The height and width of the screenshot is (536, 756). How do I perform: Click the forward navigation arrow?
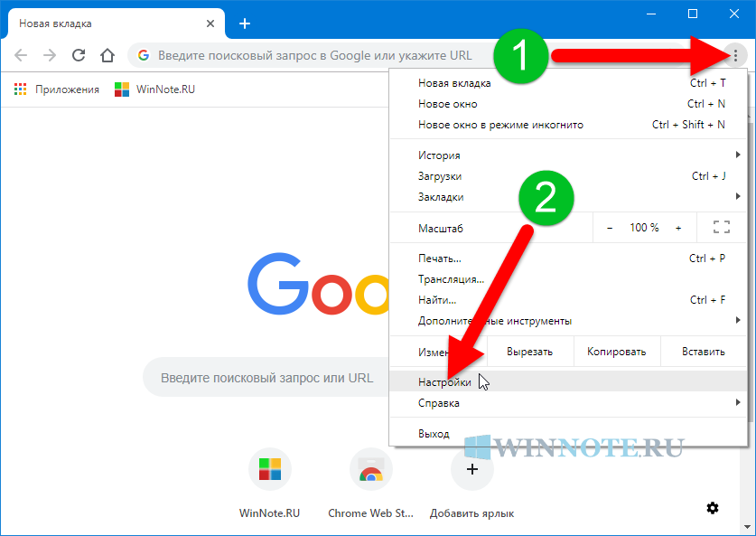(50, 55)
